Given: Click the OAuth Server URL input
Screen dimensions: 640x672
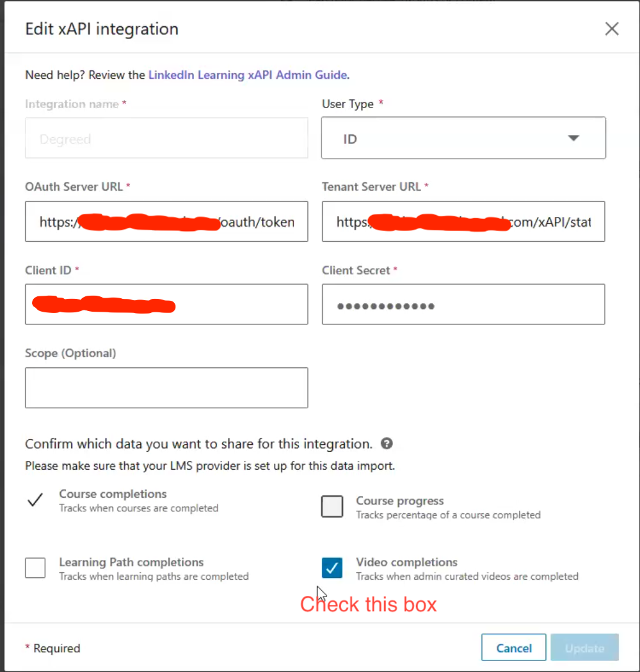Looking at the screenshot, I should point(166,221).
